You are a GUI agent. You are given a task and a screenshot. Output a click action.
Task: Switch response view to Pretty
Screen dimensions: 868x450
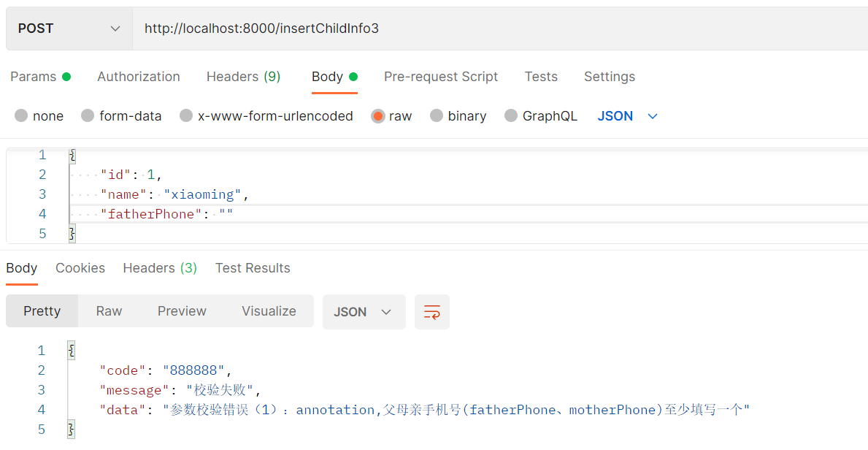point(42,311)
